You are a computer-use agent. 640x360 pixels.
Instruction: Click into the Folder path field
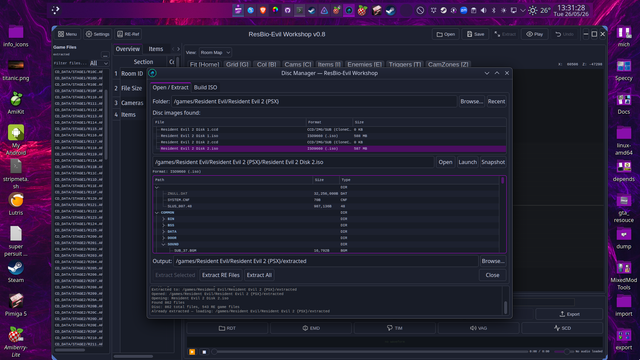click(313, 101)
